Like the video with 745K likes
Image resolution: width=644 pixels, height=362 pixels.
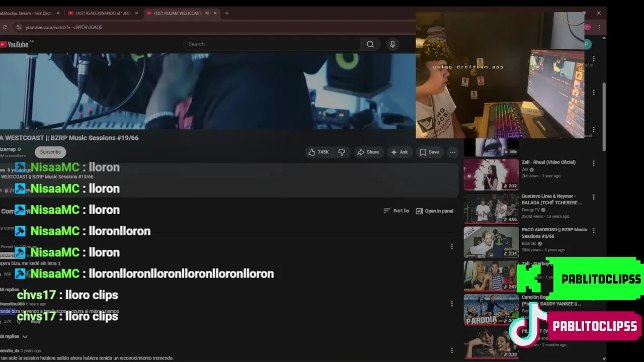(x=318, y=152)
